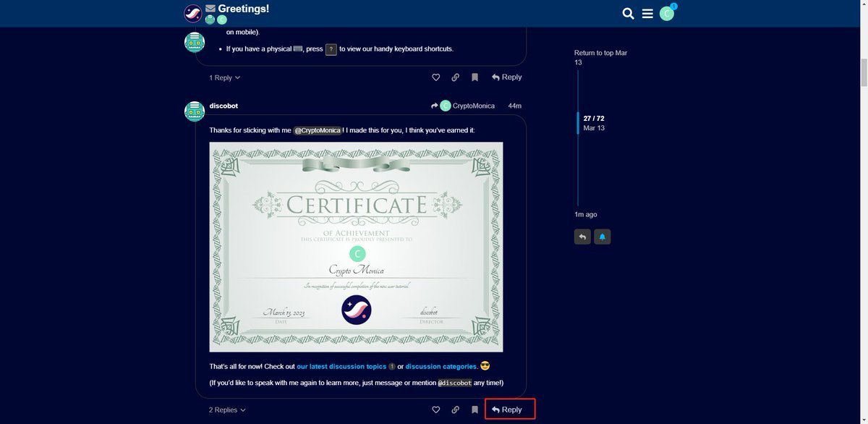Click the discobot username on the certificate post

[x=224, y=106]
